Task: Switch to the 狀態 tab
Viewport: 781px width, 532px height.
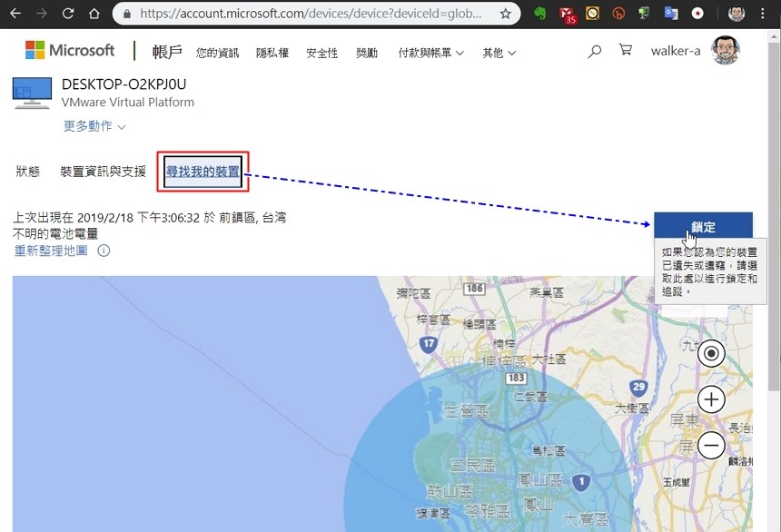Action: pyautogui.click(x=28, y=172)
